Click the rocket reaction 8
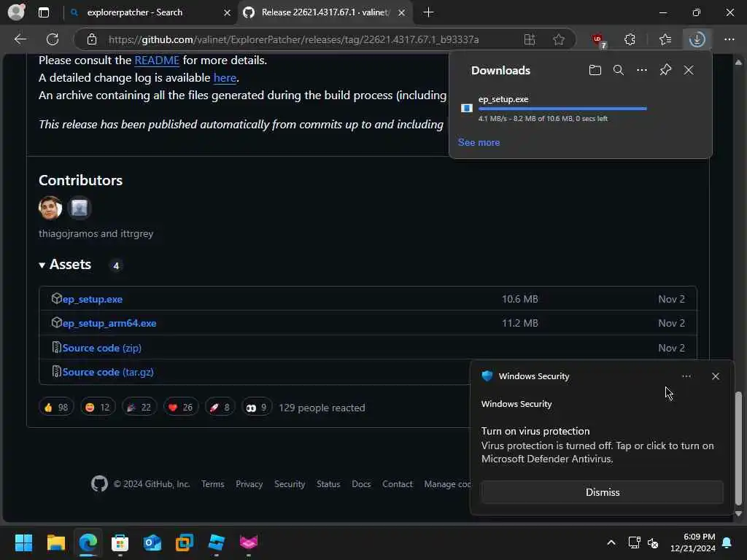The image size is (747, 560). tap(220, 408)
